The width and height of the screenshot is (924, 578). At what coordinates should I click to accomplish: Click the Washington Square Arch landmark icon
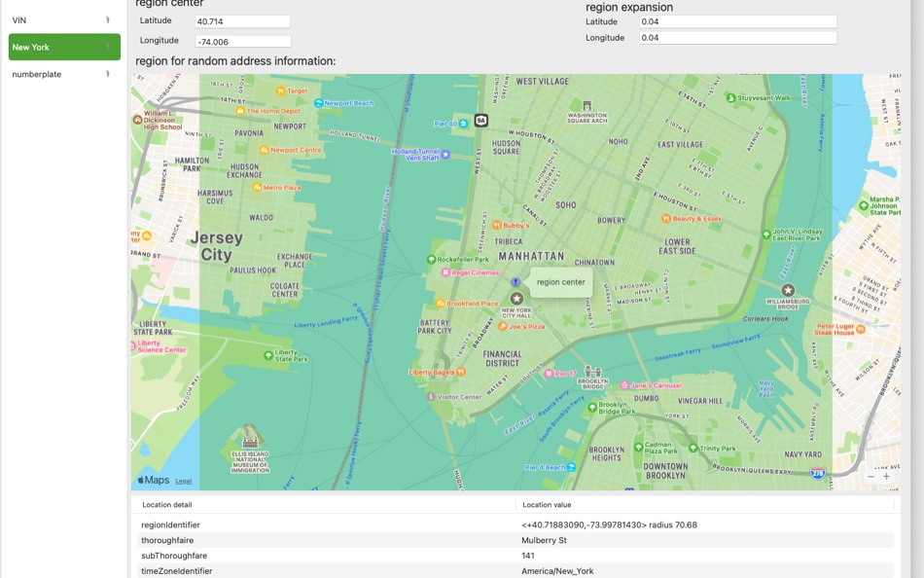586,105
